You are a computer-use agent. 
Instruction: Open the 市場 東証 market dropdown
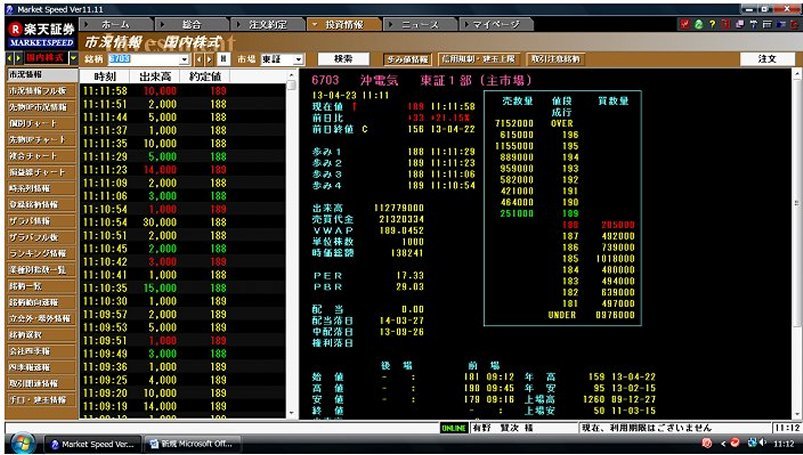[298, 60]
